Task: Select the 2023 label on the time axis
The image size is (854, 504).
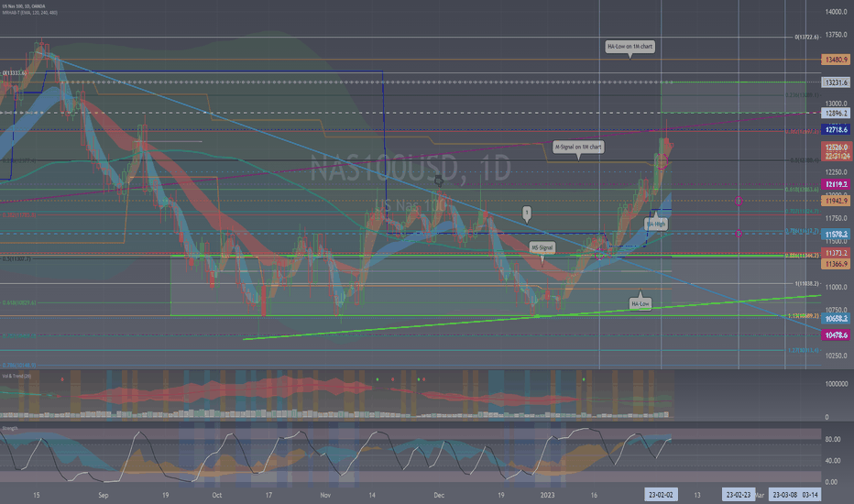Action: (547, 495)
